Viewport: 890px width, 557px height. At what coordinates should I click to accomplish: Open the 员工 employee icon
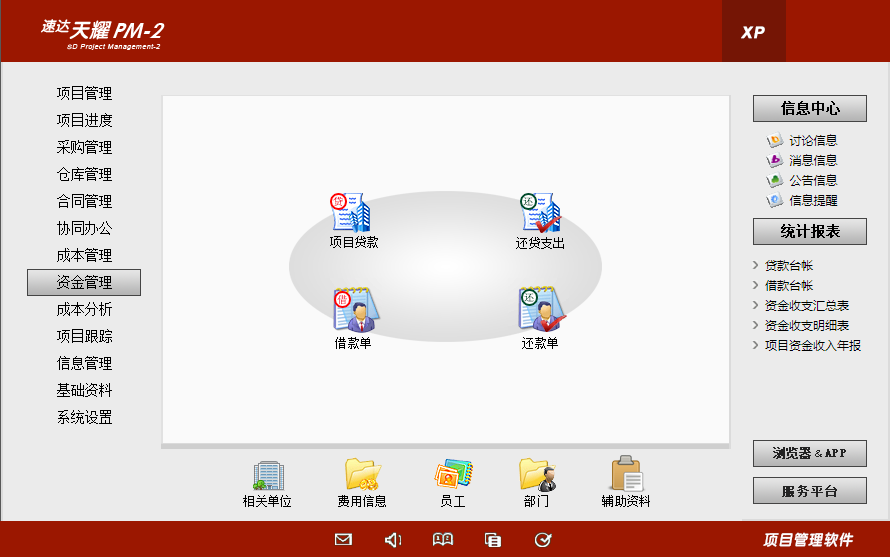[x=452, y=476]
